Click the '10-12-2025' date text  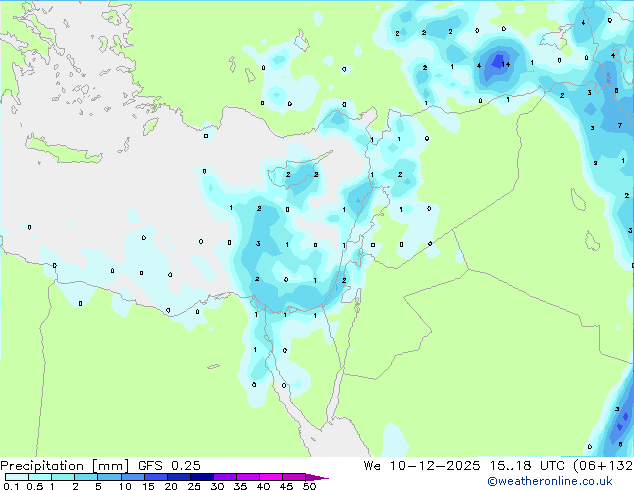(x=435, y=465)
